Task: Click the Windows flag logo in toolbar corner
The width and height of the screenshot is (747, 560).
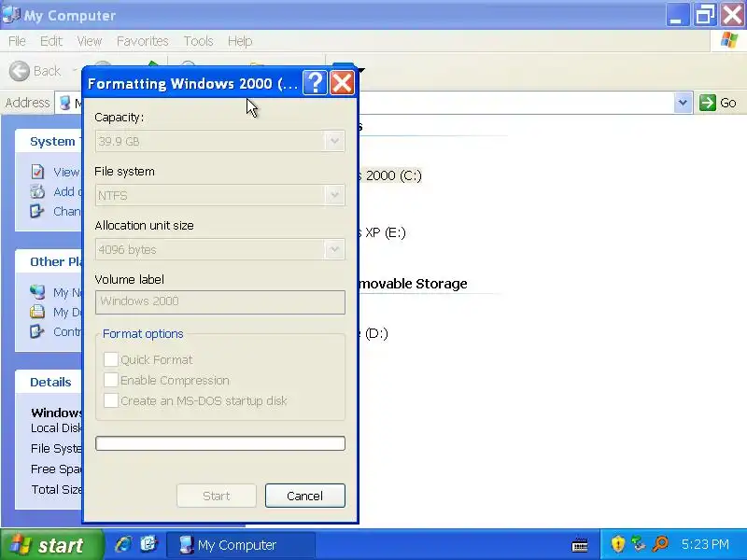Action: tap(729, 40)
